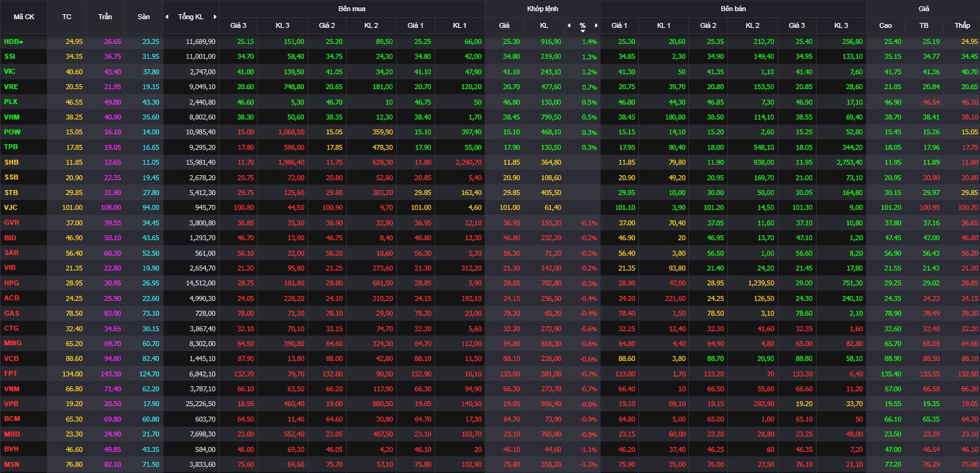The width and height of the screenshot is (980, 473).
Task: Click HPG sell volume 1,239,50
Action: coord(761,283)
